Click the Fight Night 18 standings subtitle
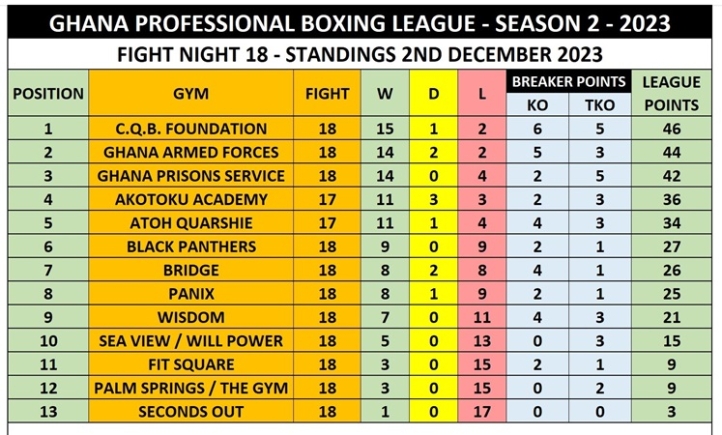The image size is (722, 435). [361, 54]
